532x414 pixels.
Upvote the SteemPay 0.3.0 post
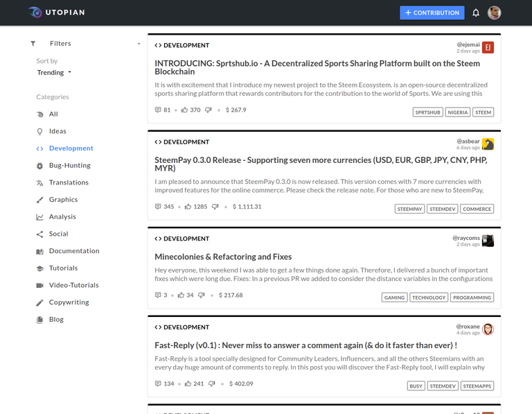pyautogui.click(x=188, y=207)
